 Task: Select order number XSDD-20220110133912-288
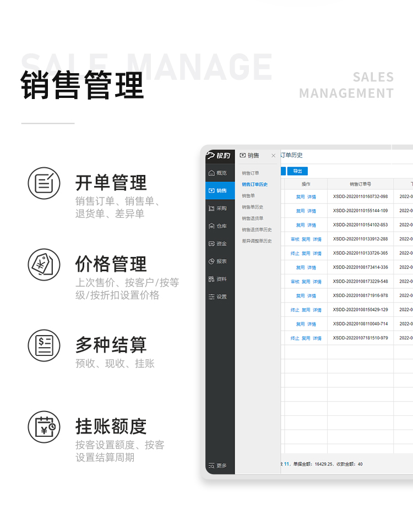(360, 239)
